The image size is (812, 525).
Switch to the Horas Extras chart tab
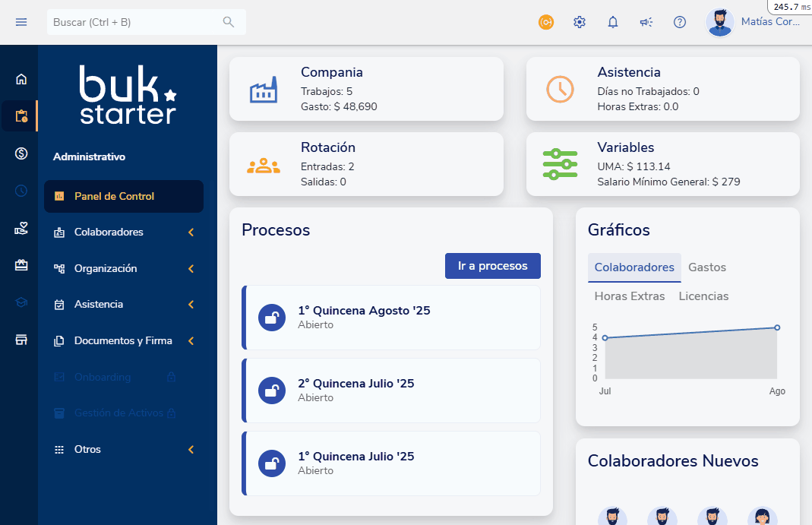point(630,296)
